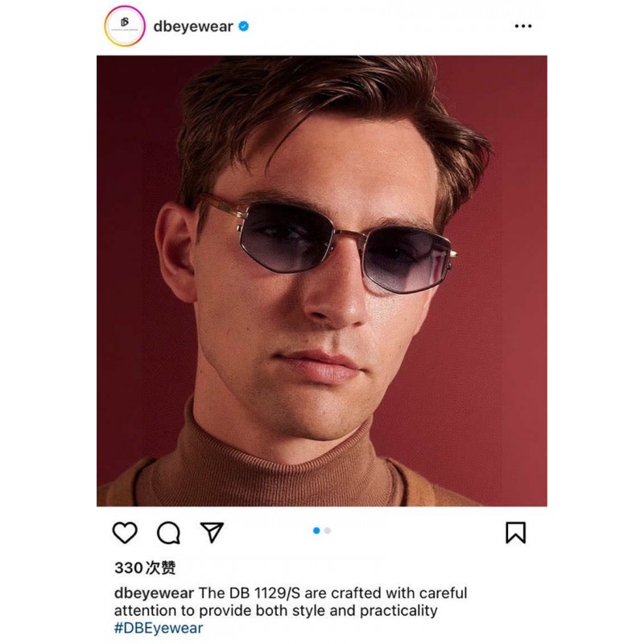Select the first carousel dot indicator
The width and height of the screenshot is (644, 644).
pyautogui.click(x=316, y=530)
